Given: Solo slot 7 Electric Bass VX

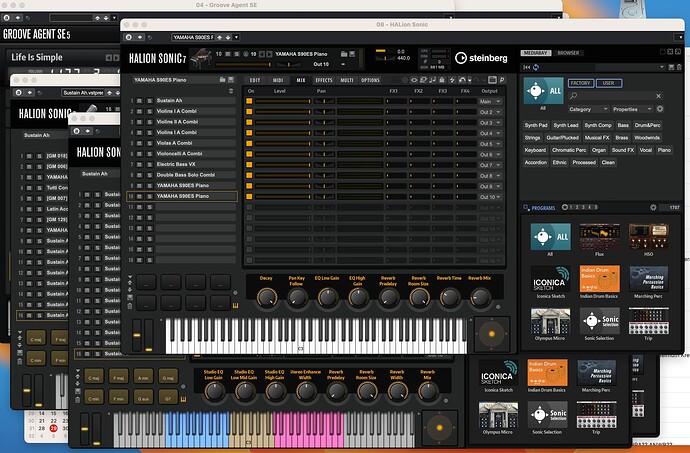Looking at the screenshot, I should [150, 165].
